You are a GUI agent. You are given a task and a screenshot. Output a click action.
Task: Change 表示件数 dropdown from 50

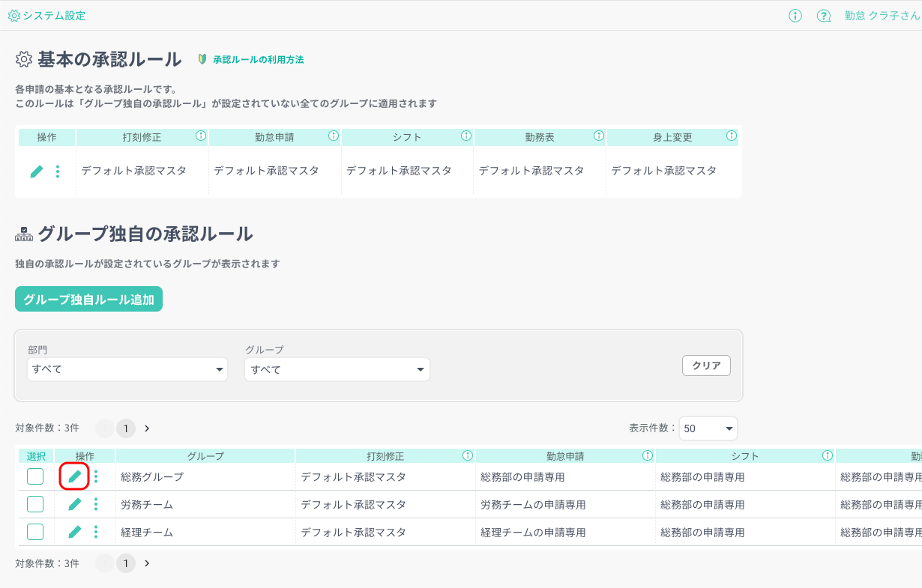coord(708,428)
